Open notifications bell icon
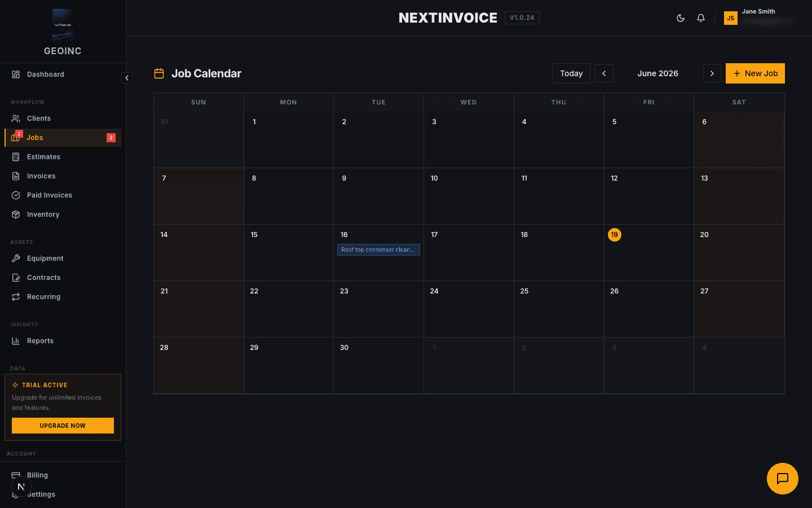This screenshot has height=508, width=812. [x=701, y=18]
